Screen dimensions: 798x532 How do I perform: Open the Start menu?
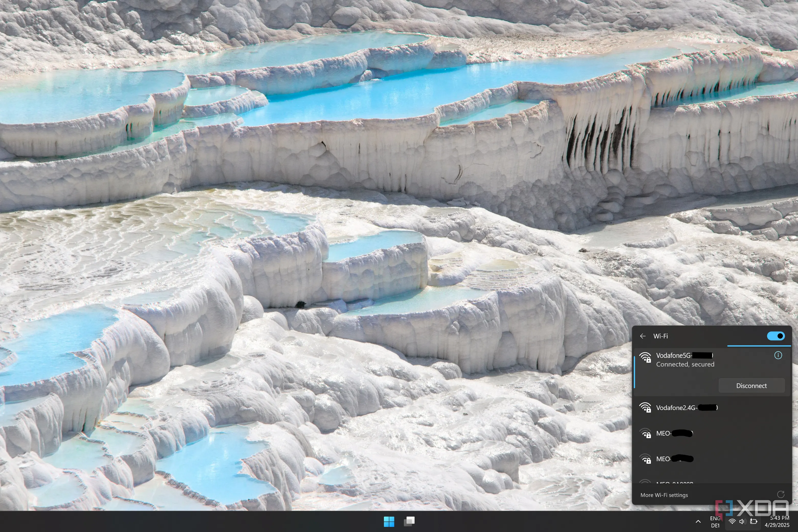click(390, 521)
